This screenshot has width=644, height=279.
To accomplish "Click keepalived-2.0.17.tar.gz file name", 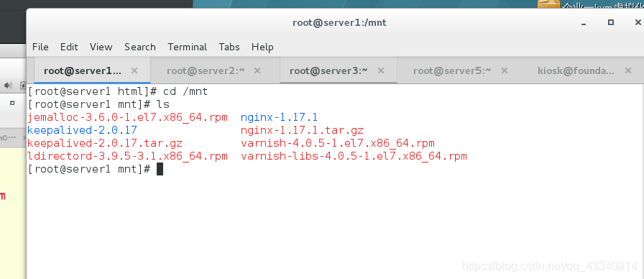I will (105, 143).
